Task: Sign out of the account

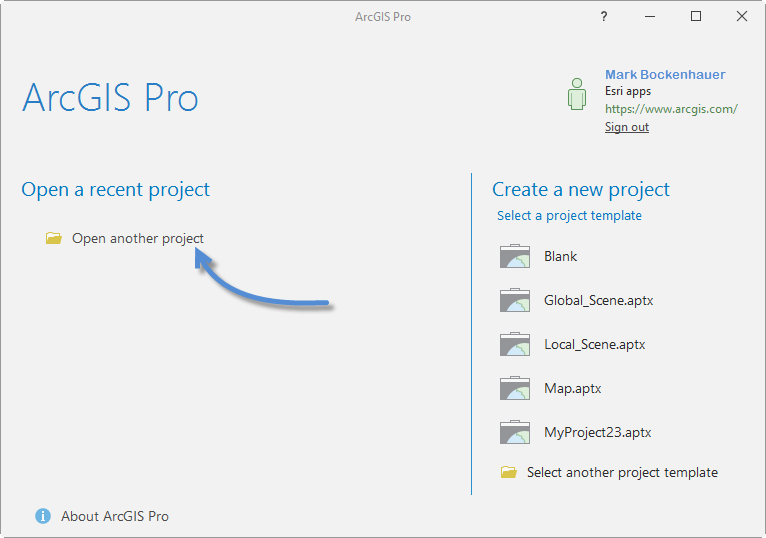Action: click(627, 127)
